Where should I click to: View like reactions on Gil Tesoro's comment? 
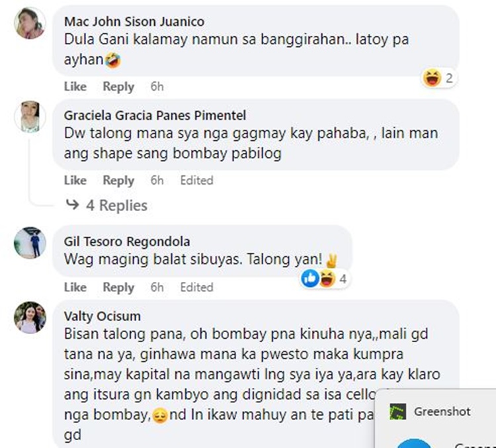click(310, 279)
